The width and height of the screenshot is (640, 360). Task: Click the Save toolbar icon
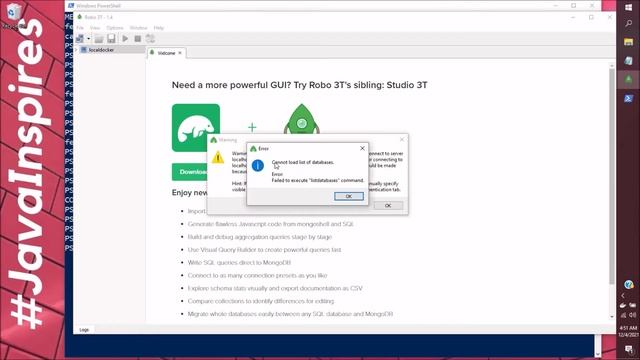tap(111, 39)
